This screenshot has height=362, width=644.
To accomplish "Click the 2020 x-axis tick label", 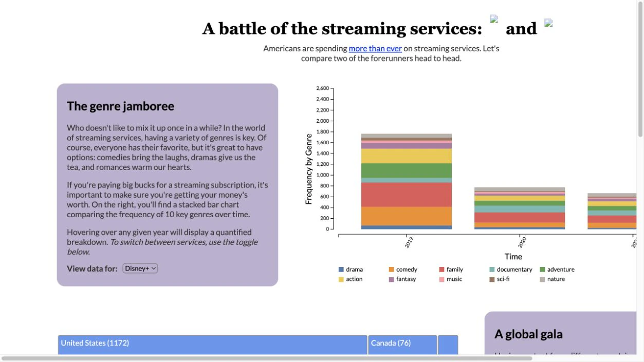I will tap(522, 242).
